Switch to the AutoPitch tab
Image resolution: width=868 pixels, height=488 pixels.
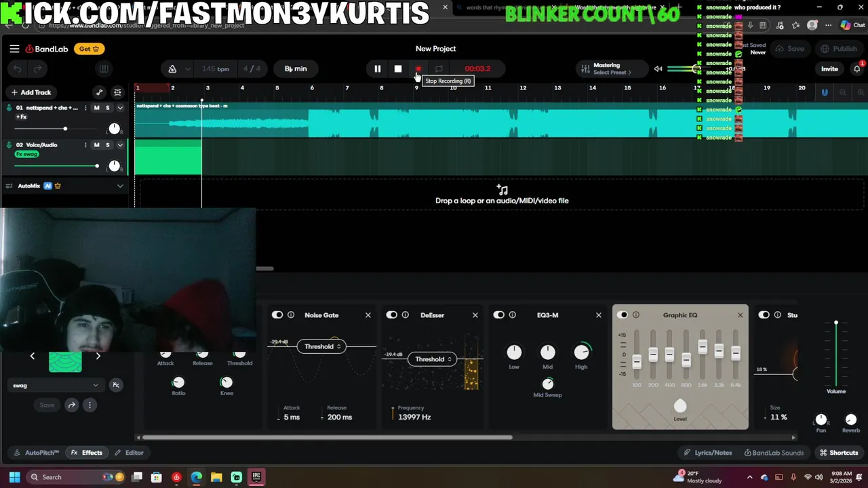click(37, 453)
